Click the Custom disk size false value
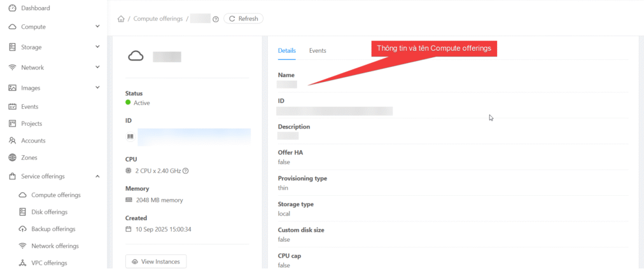The image size is (644, 271). (284, 239)
